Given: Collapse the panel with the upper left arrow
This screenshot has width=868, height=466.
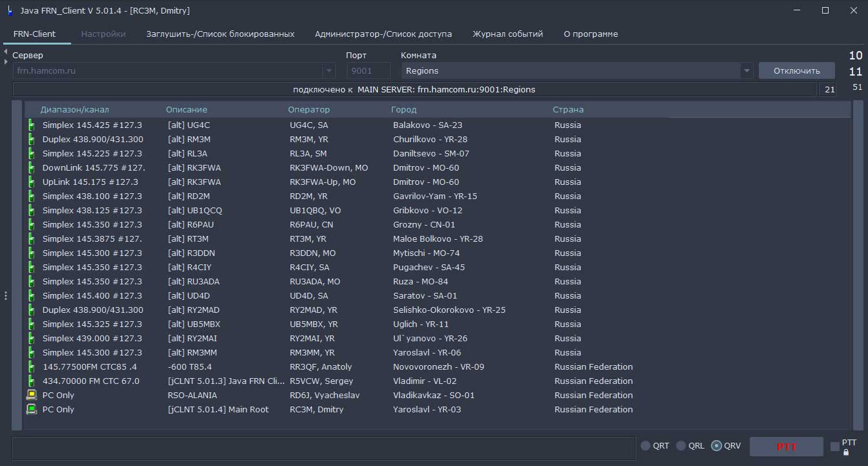Looking at the screenshot, I should click(5, 52).
